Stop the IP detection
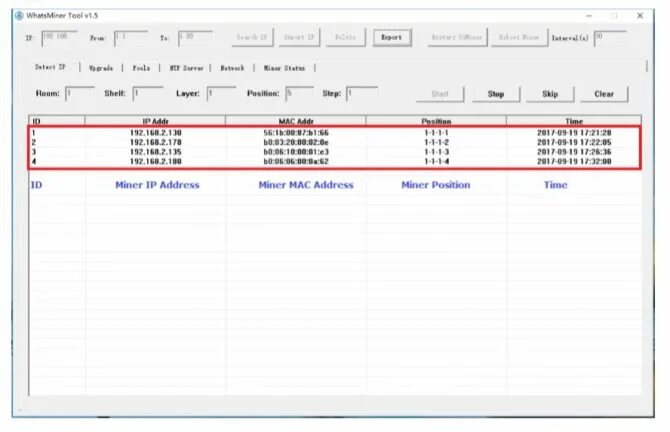The width and height of the screenshot is (670, 432). 496,94
